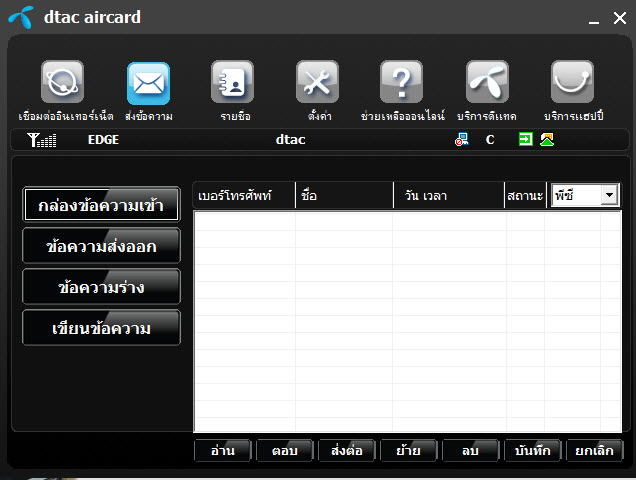
Task: Select the send message envelope icon
Action: (x=148, y=83)
